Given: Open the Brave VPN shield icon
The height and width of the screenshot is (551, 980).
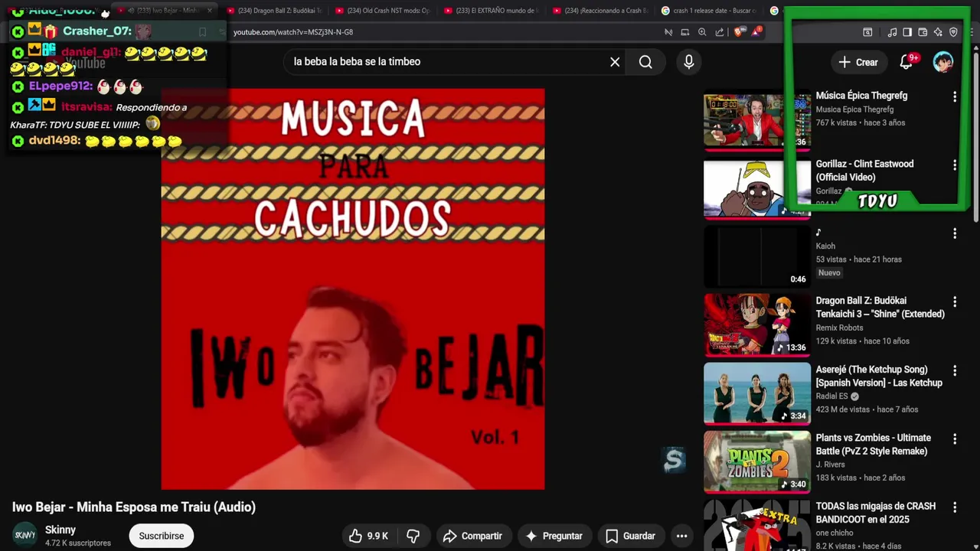Looking at the screenshot, I should 953,32.
